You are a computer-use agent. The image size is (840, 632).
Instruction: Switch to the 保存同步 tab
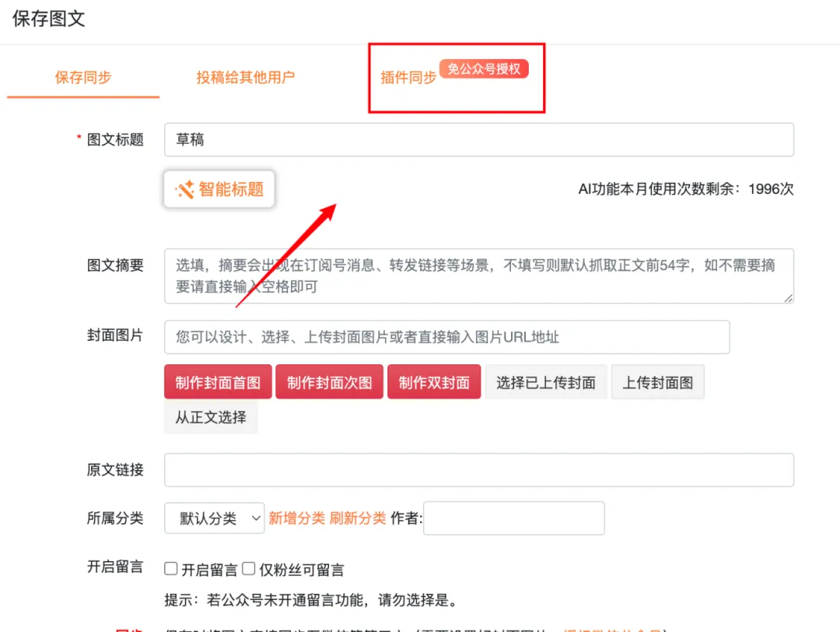83,78
